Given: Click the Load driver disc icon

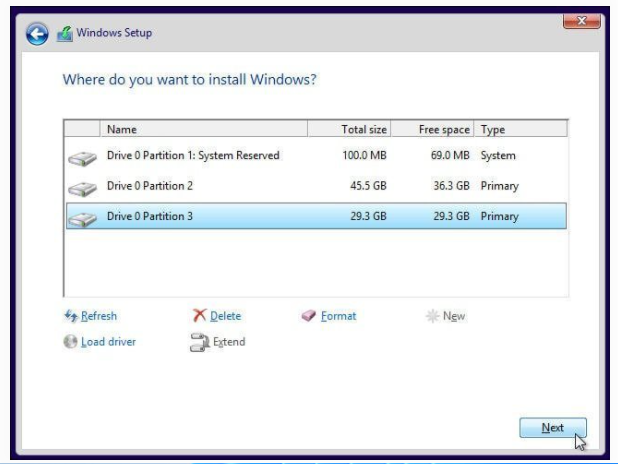Looking at the screenshot, I should 70,342.
